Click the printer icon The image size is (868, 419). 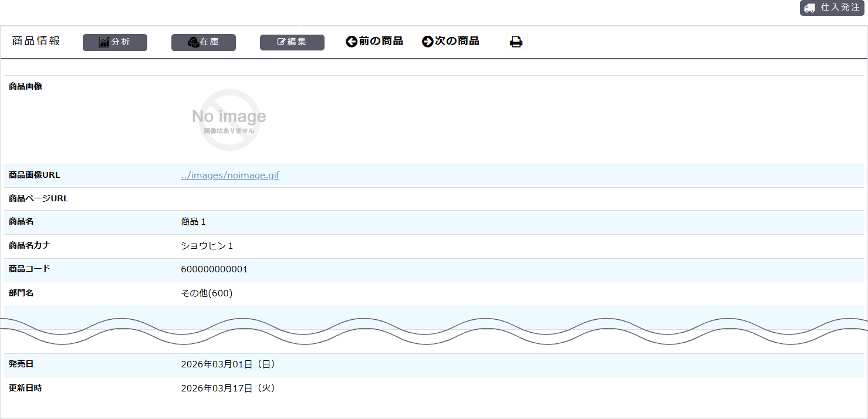pos(516,41)
